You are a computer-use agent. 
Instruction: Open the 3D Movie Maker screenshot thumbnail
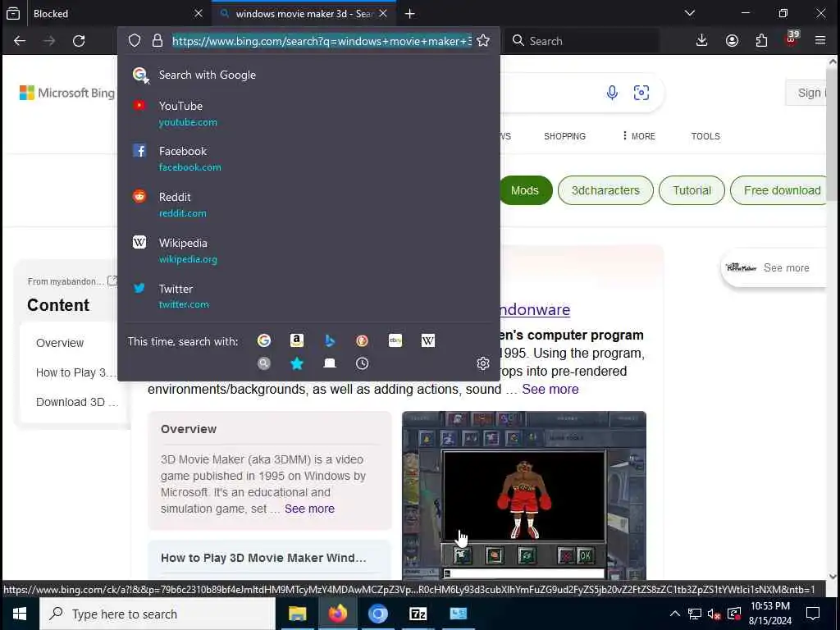524,495
